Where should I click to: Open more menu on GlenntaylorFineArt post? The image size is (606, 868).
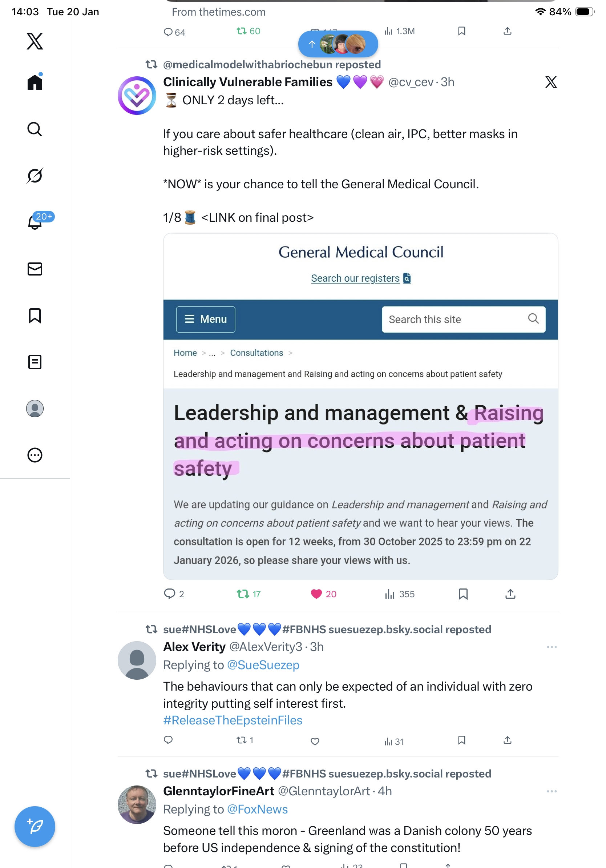551,791
